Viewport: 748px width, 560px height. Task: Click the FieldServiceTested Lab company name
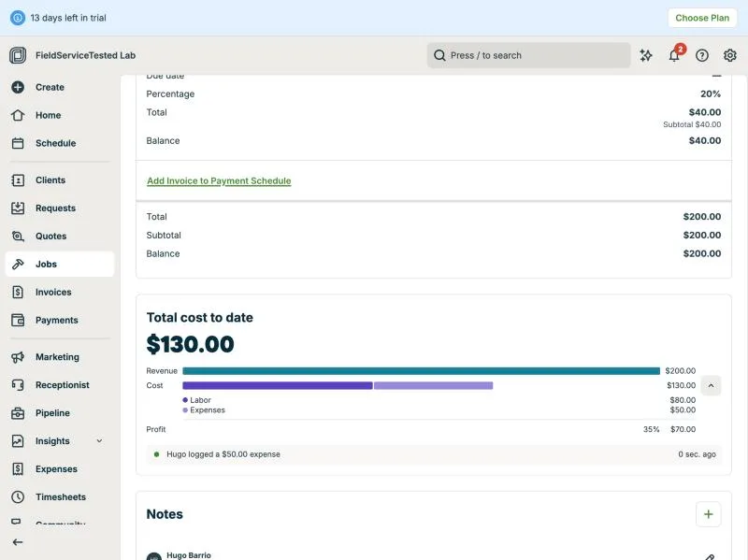click(x=85, y=55)
